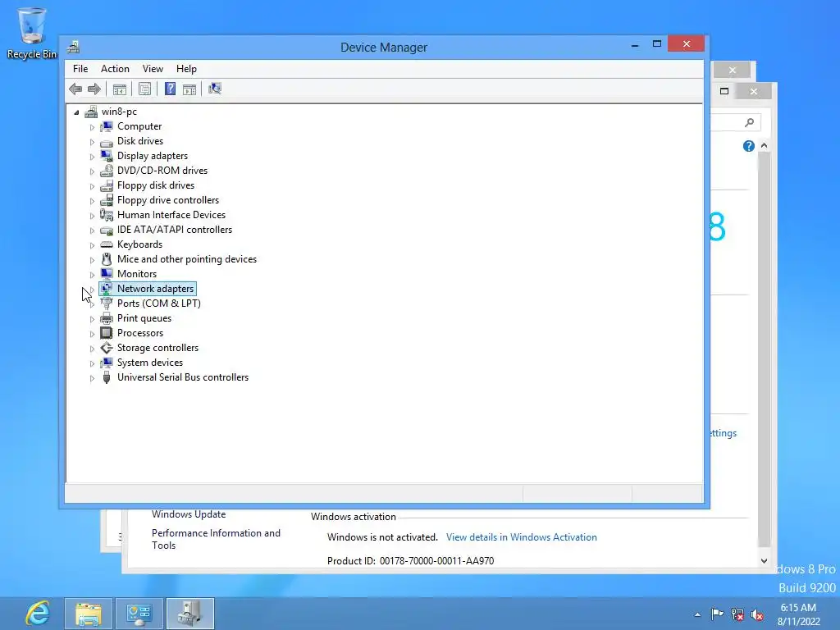This screenshot has width=840, height=630.
Task: Click the System window scroll up arrow
Action: (x=764, y=146)
